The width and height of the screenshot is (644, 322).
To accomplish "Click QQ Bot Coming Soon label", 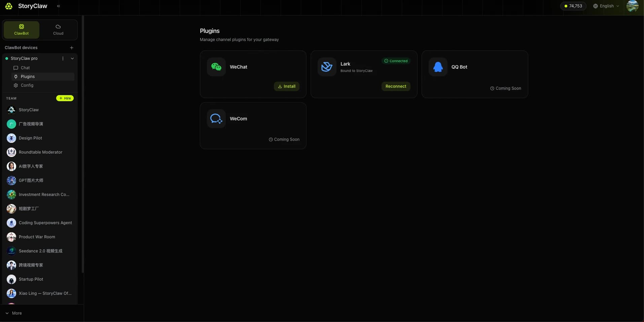I will click(506, 88).
